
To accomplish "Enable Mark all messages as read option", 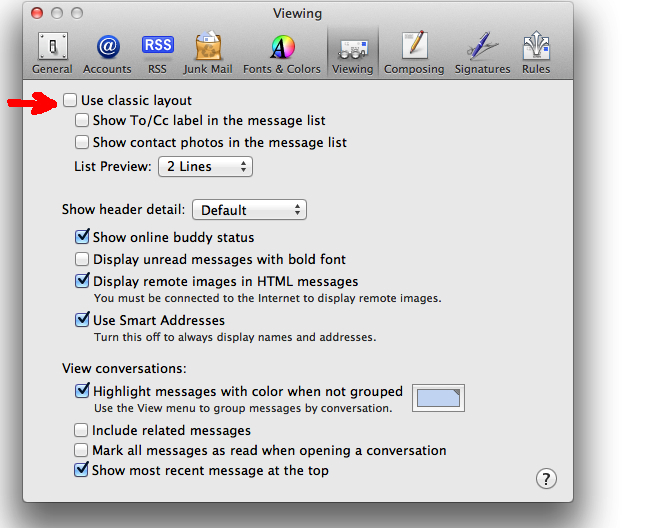I will [81, 450].
